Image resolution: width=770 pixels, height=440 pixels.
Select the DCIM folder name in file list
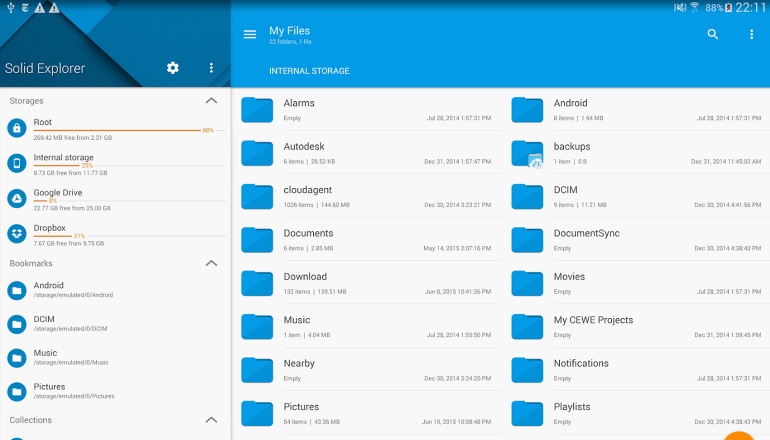click(x=565, y=190)
